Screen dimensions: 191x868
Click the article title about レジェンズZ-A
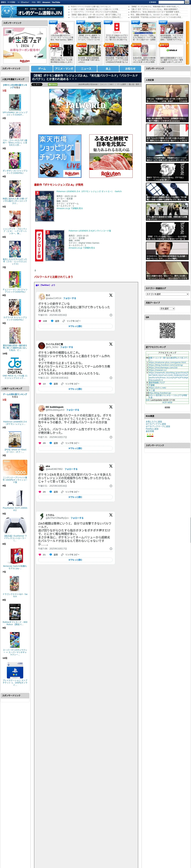(x=85, y=77)
